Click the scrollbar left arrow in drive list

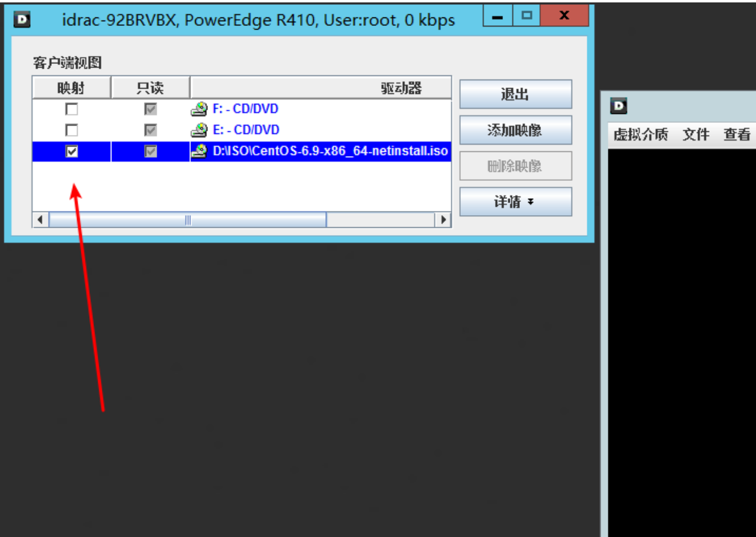[40, 220]
